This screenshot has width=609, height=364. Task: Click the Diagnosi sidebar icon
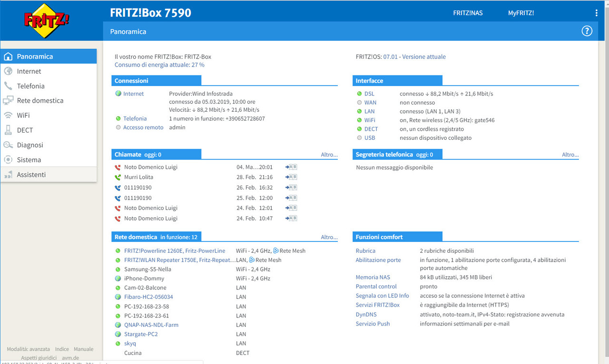[x=8, y=145]
